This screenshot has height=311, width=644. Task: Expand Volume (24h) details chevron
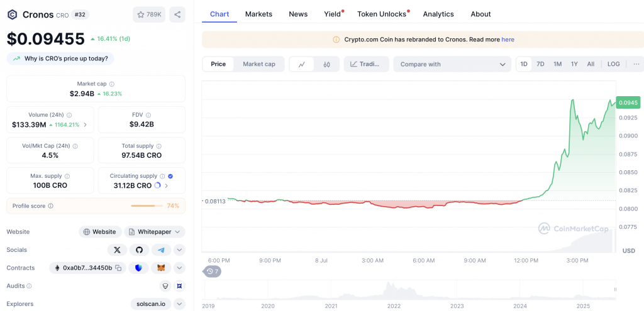click(x=85, y=125)
